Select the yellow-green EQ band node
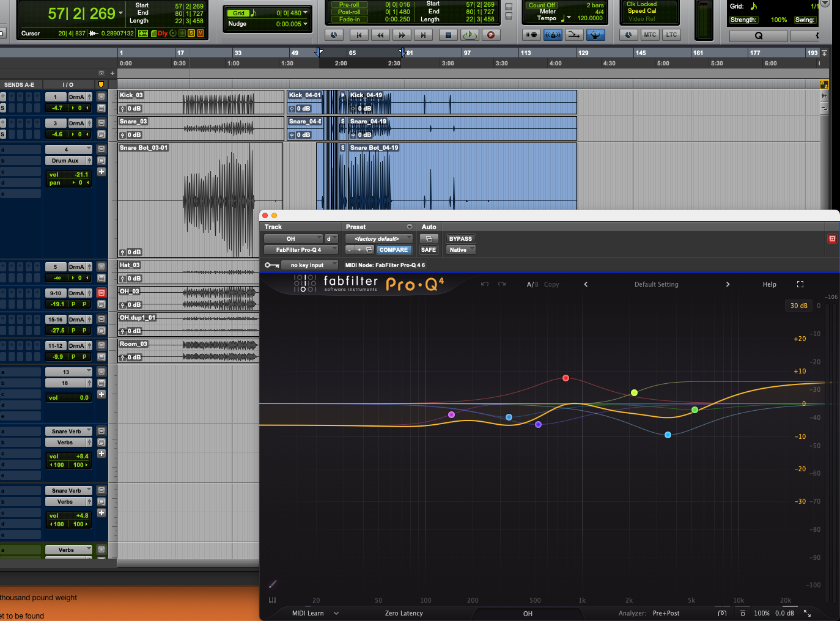 (x=635, y=392)
